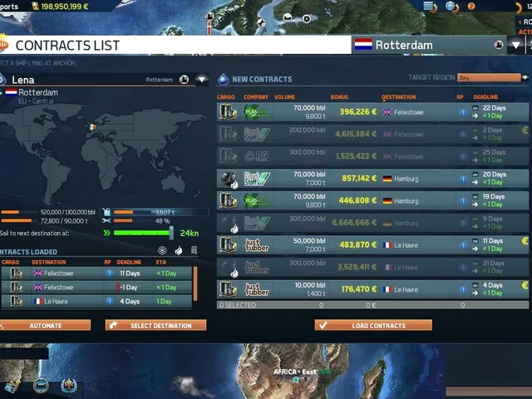Click the wrench repair map marker
This screenshot has width=532, height=399.
pyautogui.click(x=261, y=22)
